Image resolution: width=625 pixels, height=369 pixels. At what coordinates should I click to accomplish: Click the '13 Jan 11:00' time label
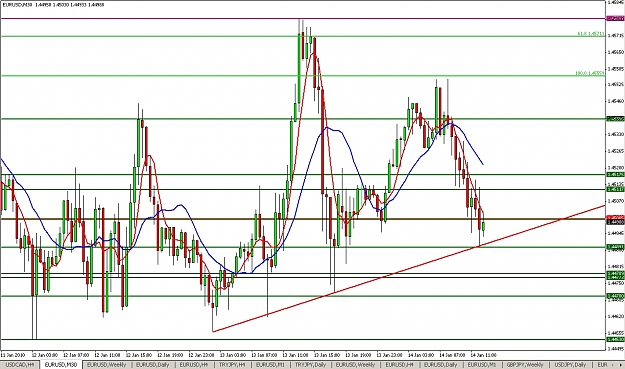click(x=295, y=355)
